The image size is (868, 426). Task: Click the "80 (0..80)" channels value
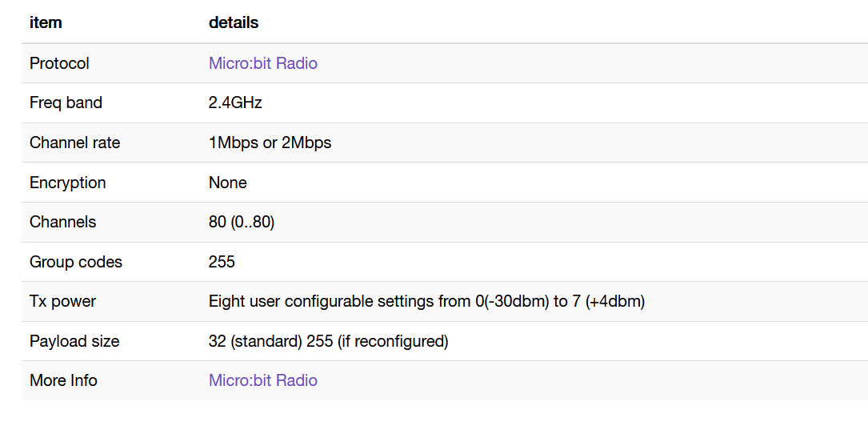pos(241,222)
